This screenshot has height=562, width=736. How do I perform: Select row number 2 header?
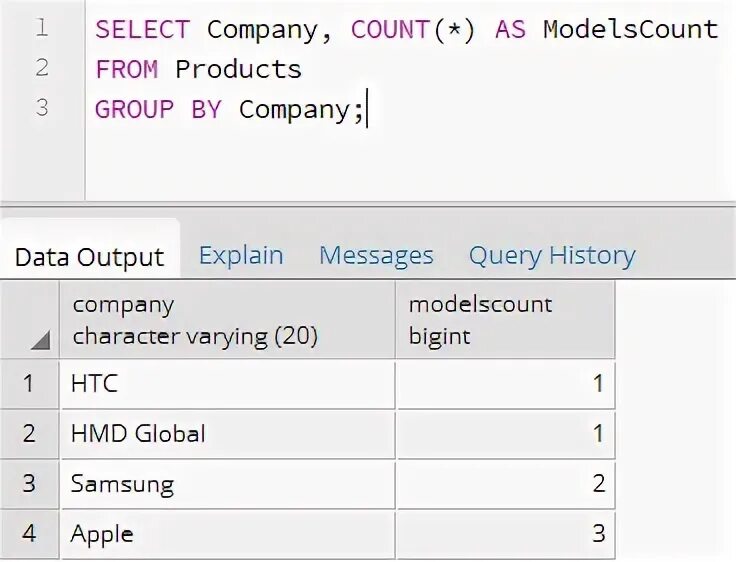(29, 434)
